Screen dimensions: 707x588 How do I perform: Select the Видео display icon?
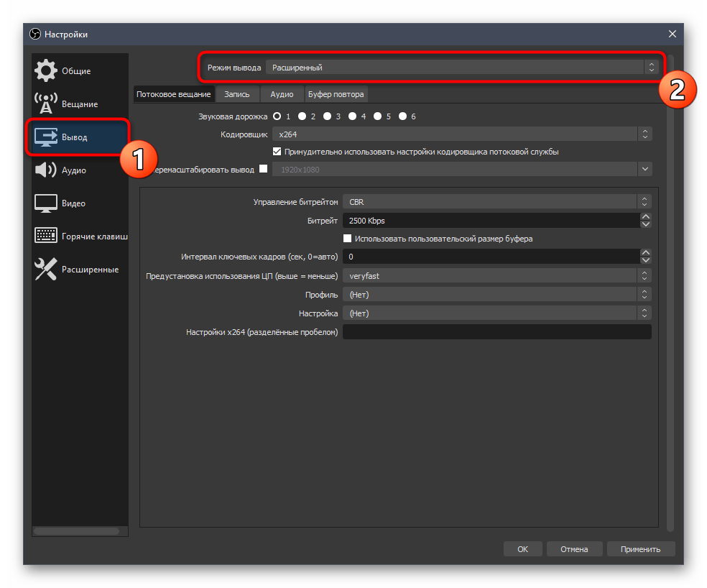tap(46, 203)
